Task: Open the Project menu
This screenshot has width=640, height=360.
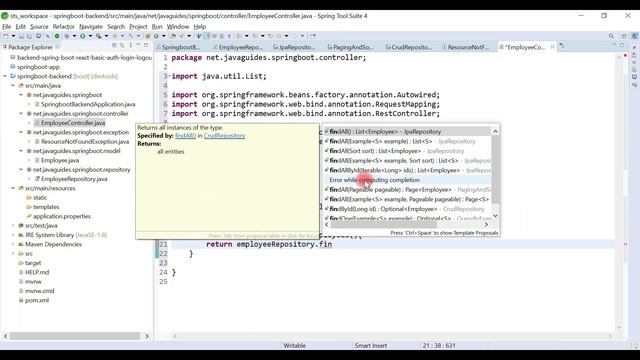Action: [138, 27]
